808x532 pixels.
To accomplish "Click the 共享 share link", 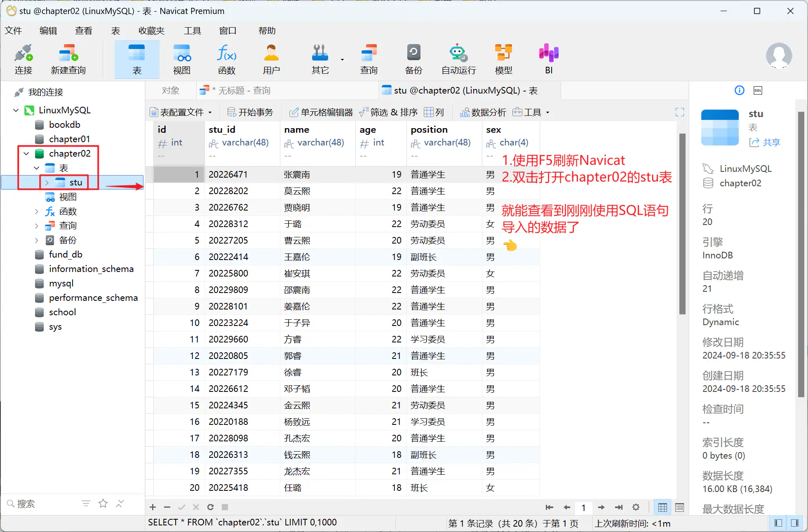I will click(x=765, y=143).
